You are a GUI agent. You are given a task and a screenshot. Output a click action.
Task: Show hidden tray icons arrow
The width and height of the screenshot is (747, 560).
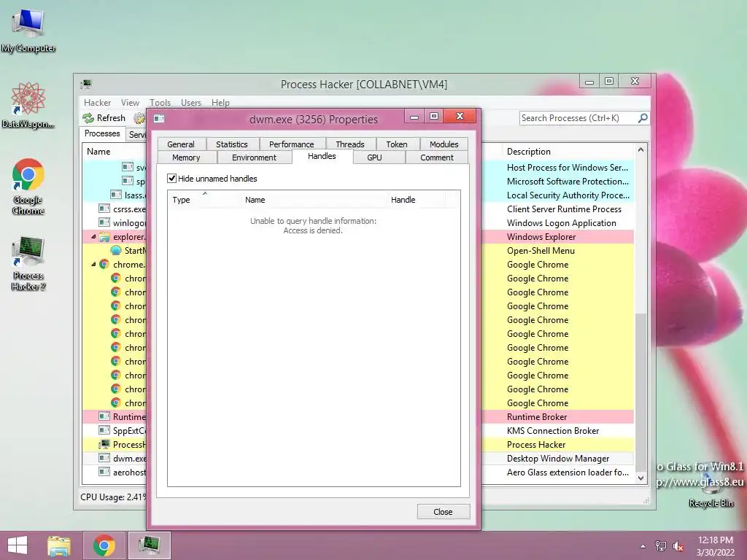coord(643,546)
